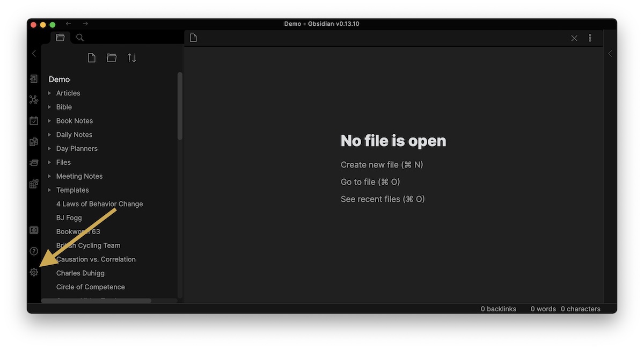
Task: Open the Charles Duhigg note
Action: (x=80, y=273)
